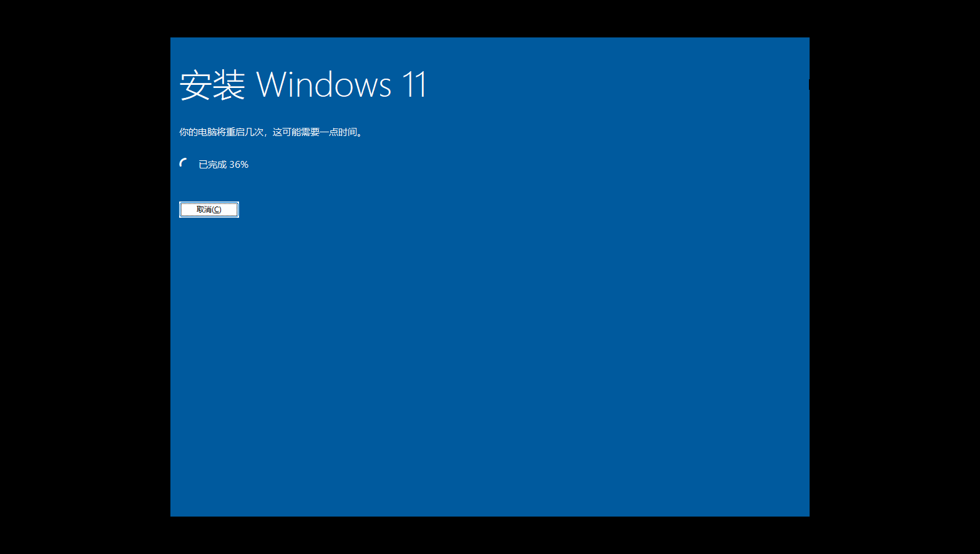Click the word Windows in the title
The image size is (980, 554).
[x=324, y=85]
